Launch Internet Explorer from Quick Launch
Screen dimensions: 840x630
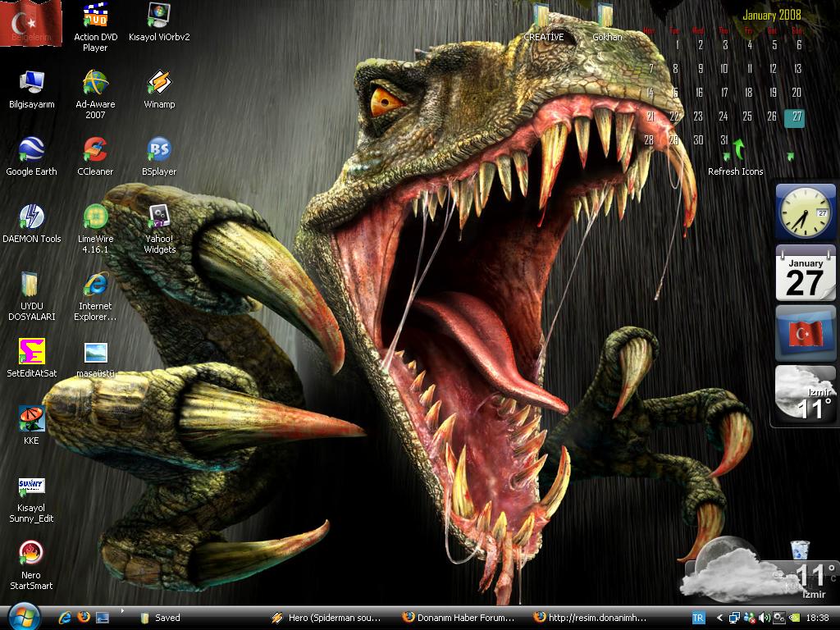pos(65,618)
